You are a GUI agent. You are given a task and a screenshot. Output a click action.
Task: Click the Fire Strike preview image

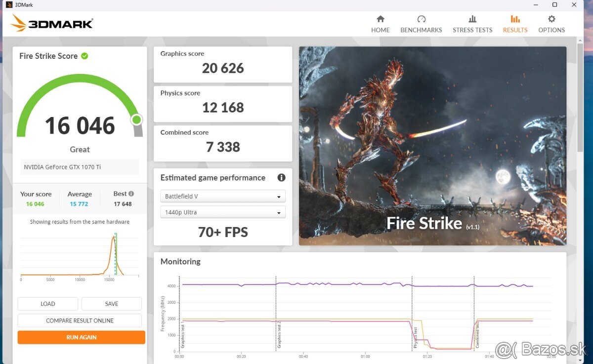[432, 146]
